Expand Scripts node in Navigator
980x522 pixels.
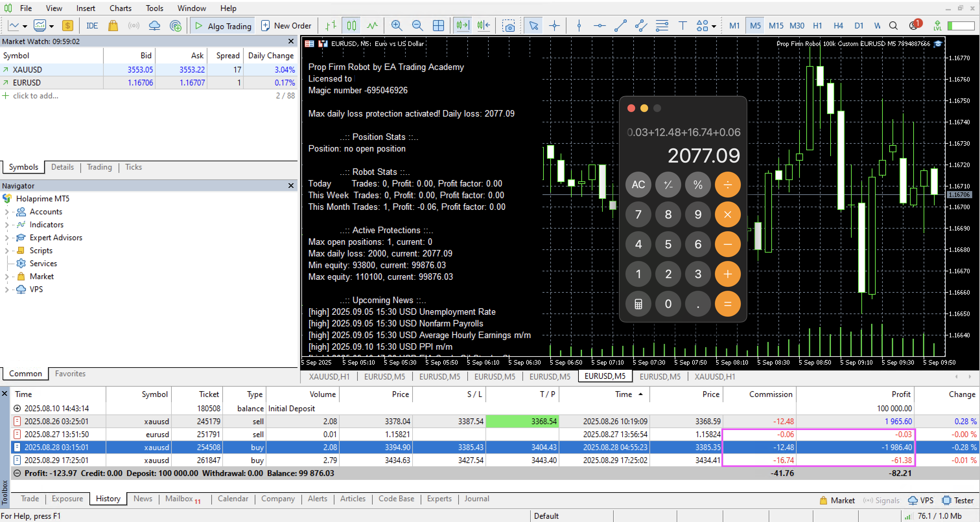tap(6, 251)
